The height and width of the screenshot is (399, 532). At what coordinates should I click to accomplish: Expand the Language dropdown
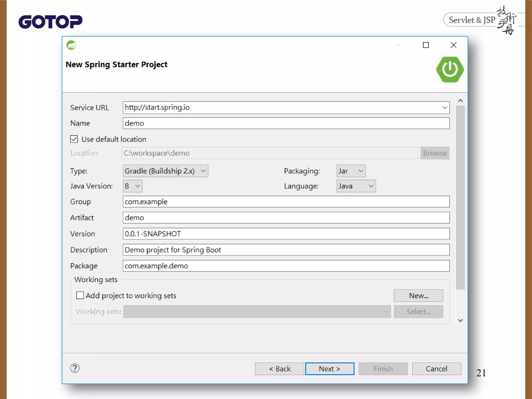[x=371, y=186]
